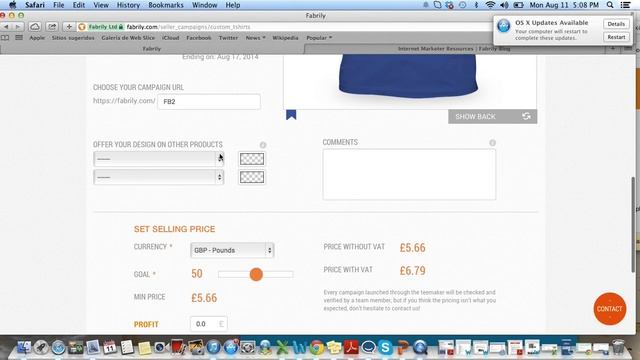
Task: Switch to the Fabrily tab
Action: click(x=152, y=49)
